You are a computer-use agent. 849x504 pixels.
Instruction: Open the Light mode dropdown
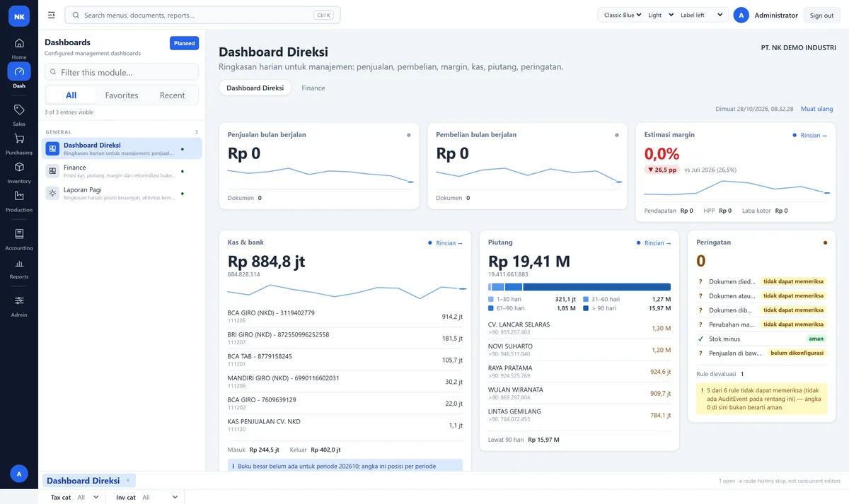[x=660, y=15]
